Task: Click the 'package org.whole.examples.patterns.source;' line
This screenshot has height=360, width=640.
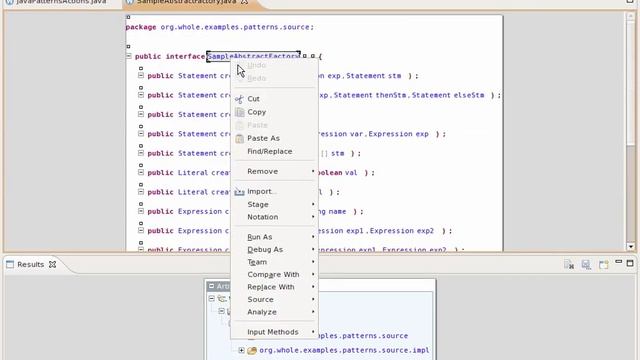Action: (220, 27)
